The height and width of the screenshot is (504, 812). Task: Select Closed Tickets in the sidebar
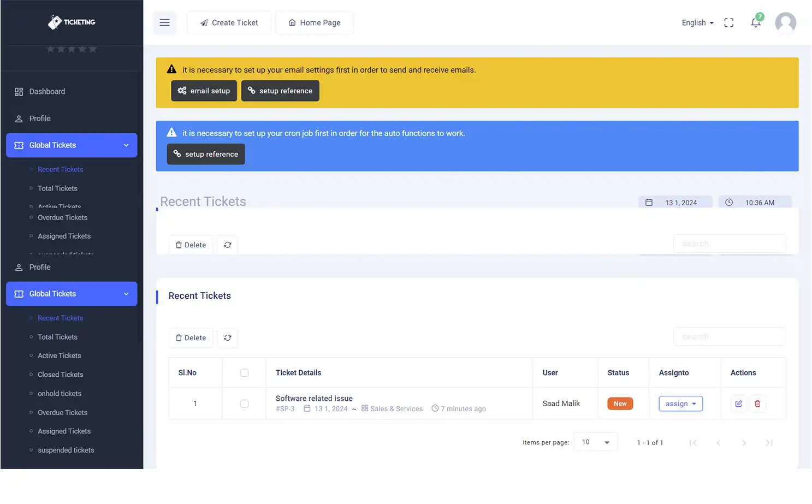(61, 375)
